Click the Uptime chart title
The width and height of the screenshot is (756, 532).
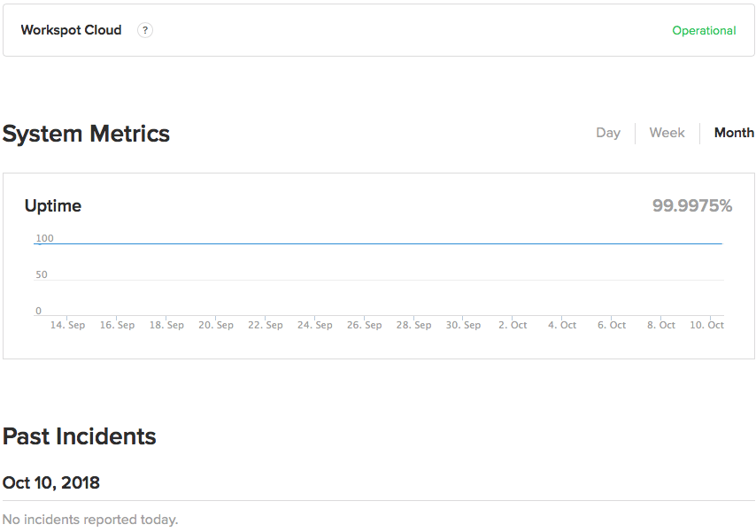(x=53, y=206)
